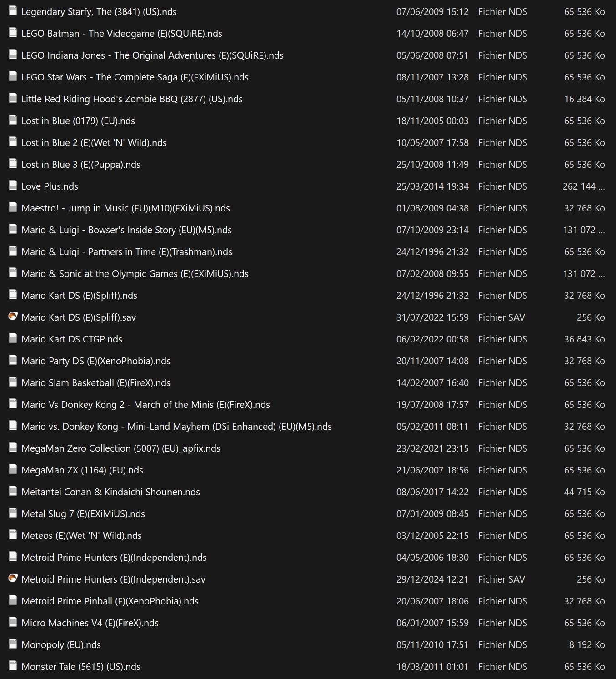Select "Meitantei Conan & Kindaichi Shounen.nds" name
This screenshot has width=616, height=679.
(111, 492)
